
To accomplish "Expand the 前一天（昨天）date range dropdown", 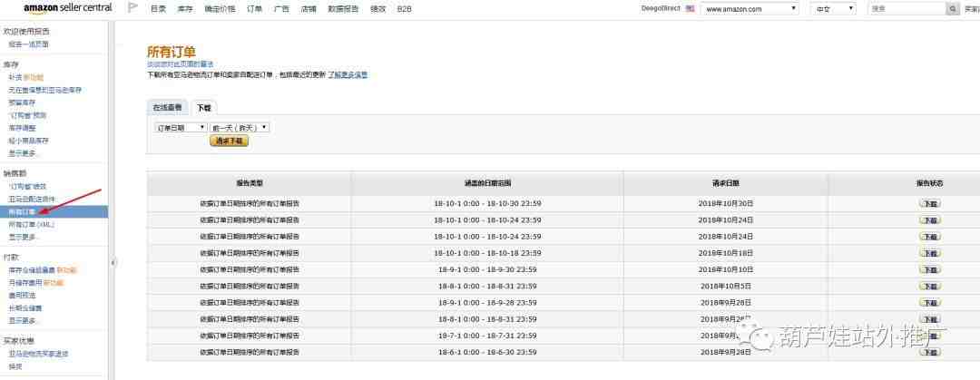I will pos(240,128).
